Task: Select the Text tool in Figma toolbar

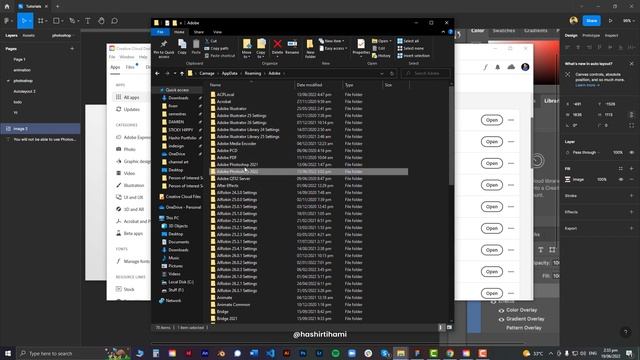Action: pos(87,20)
